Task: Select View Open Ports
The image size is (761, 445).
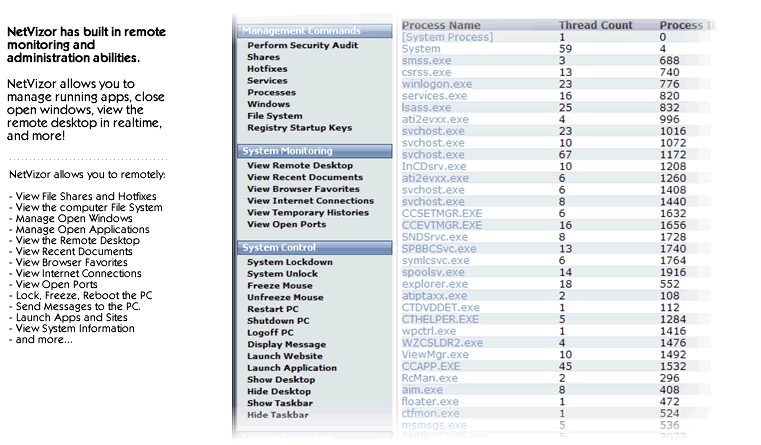Action: [x=288, y=225]
